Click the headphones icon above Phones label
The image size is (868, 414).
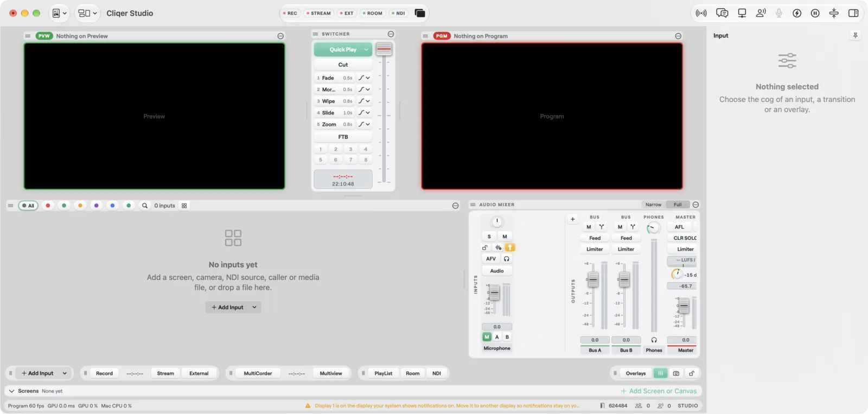[654, 340]
